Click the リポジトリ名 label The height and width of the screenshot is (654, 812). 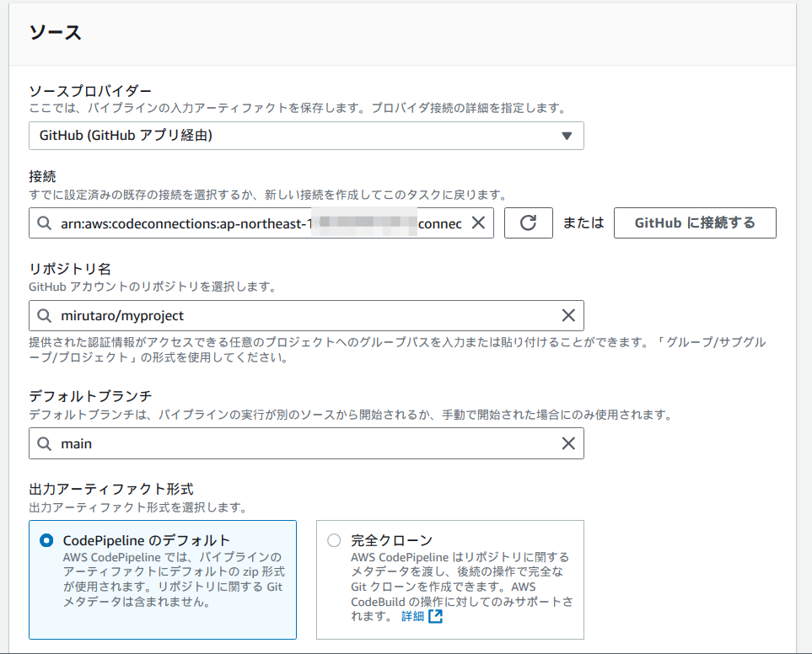coord(70,269)
